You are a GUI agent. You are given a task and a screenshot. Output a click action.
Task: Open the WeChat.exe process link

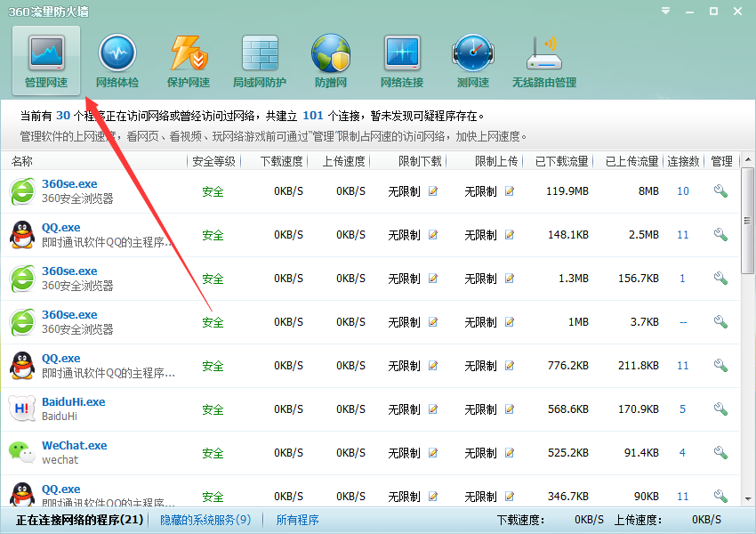74,445
